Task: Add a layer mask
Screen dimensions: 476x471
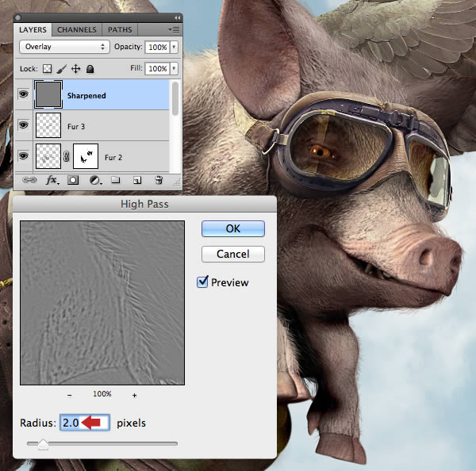Action: click(73, 180)
